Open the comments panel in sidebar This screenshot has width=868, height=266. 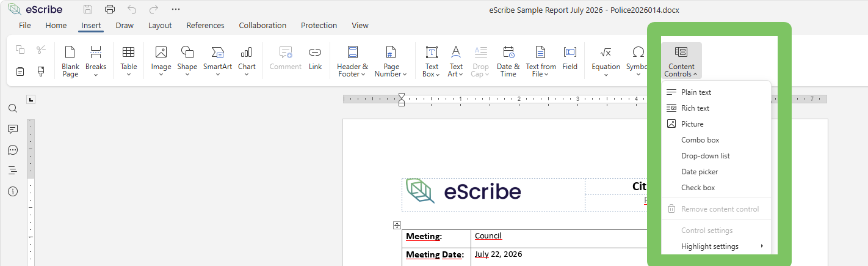click(12, 129)
